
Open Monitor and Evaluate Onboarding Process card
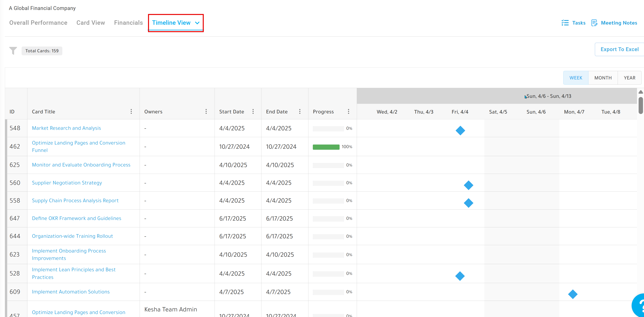click(x=81, y=165)
